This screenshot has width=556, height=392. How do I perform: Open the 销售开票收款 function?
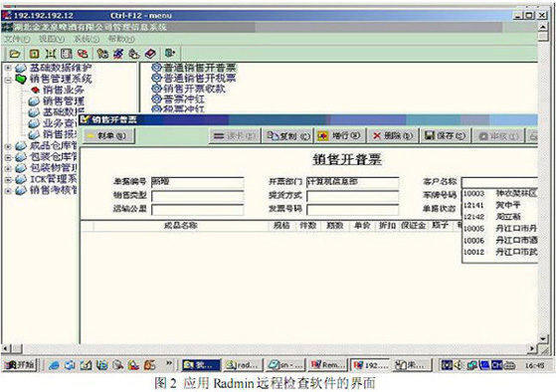[194, 89]
